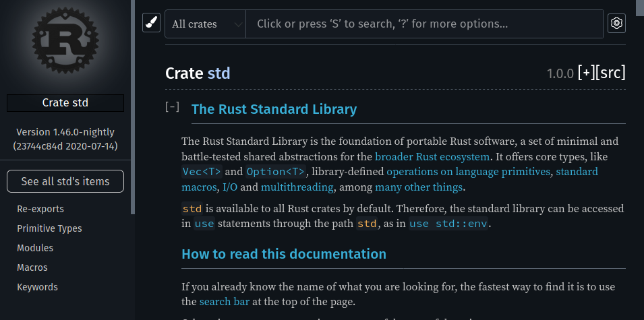The width and height of the screenshot is (644, 320).
Task: Open settings gear icon
Action: 616,23
